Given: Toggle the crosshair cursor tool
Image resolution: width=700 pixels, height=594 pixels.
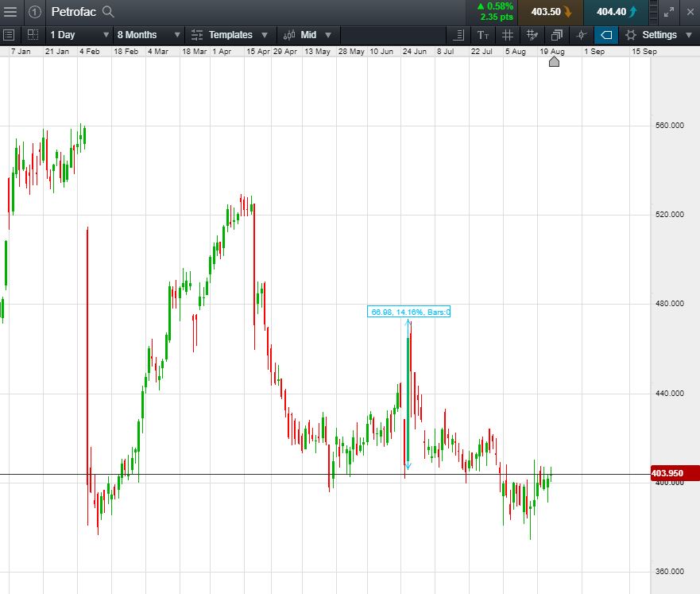Looking at the screenshot, I should coord(582,35).
